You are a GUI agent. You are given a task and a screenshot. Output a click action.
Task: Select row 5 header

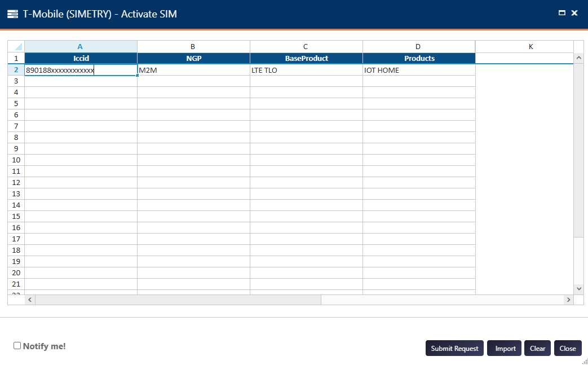[16, 104]
